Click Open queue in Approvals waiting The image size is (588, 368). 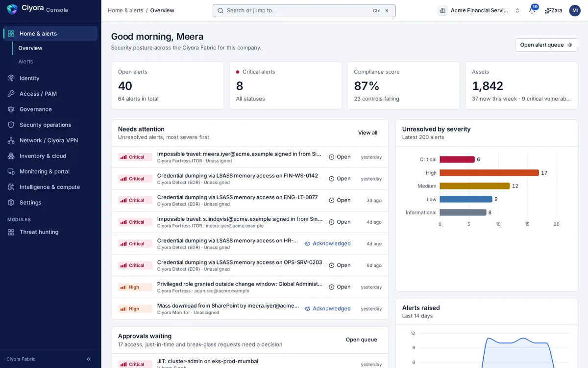[361, 340]
